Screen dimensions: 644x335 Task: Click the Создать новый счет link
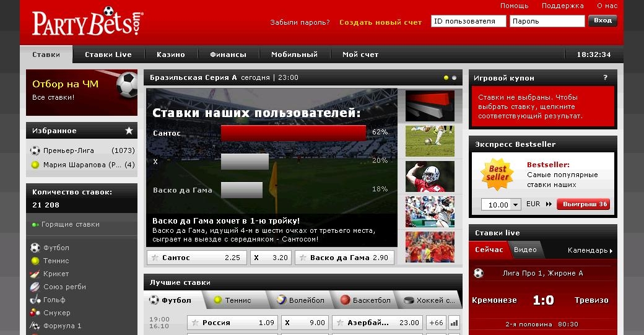pyautogui.click(x=380, y=22)
